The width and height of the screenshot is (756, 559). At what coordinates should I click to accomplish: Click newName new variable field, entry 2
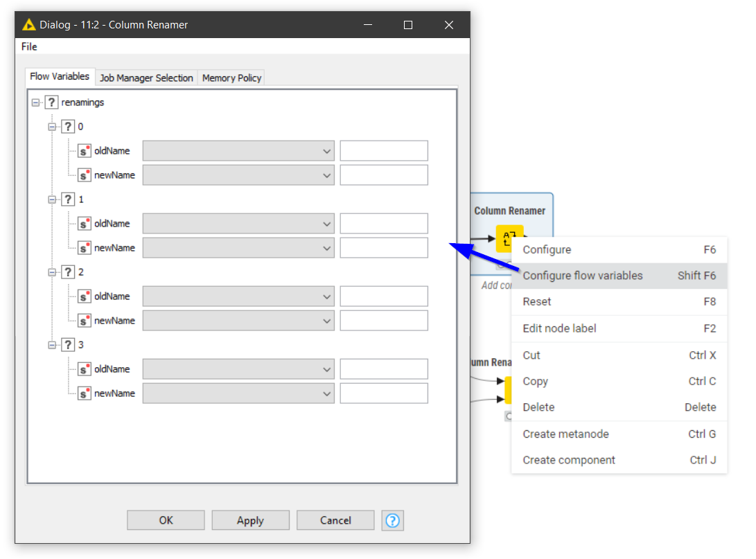384,321
